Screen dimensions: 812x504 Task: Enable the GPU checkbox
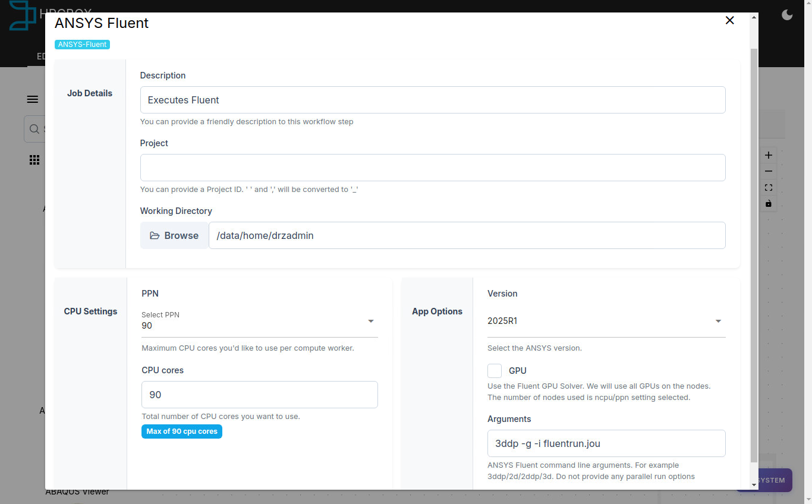[x=495, y=371]
